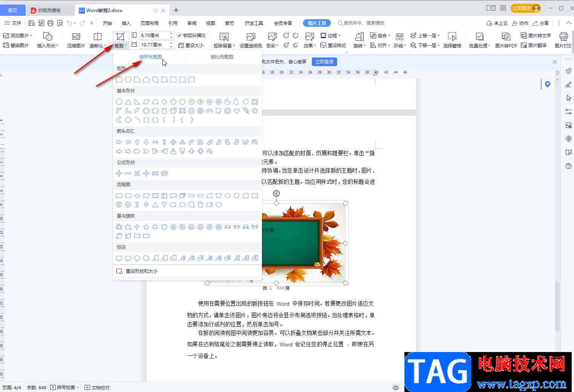Click the undo arrow icon
This screenshot has width=574, height=392.
(x=69, y=23)
